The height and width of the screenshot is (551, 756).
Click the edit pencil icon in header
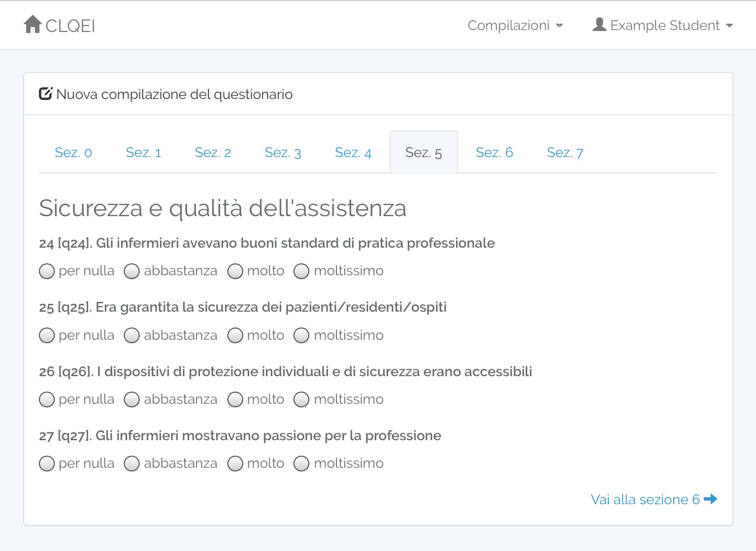pos(46,94)
